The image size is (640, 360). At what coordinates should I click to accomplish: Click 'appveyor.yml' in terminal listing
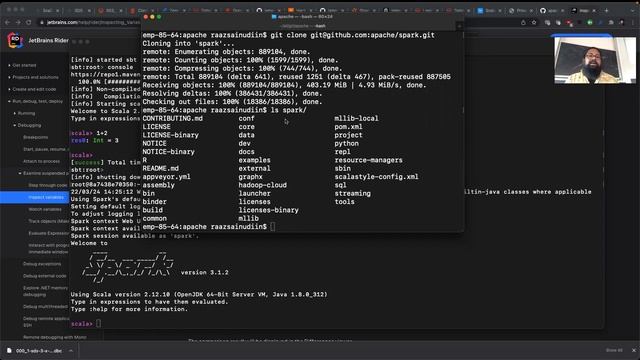167,177
